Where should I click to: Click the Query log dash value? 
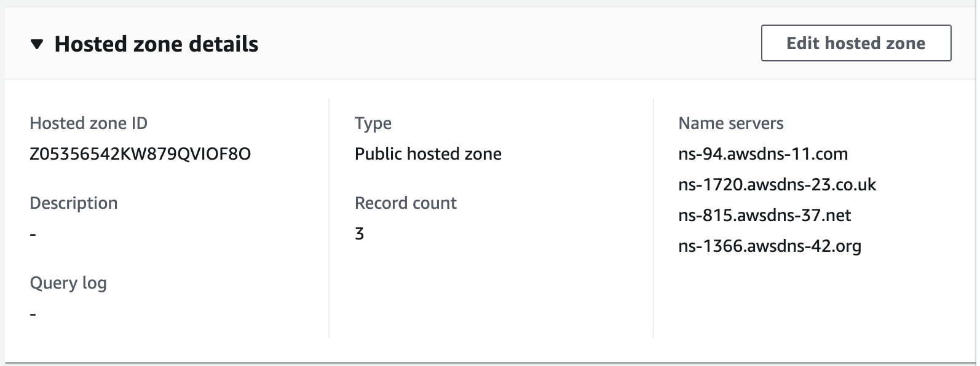tap(33, 314)
